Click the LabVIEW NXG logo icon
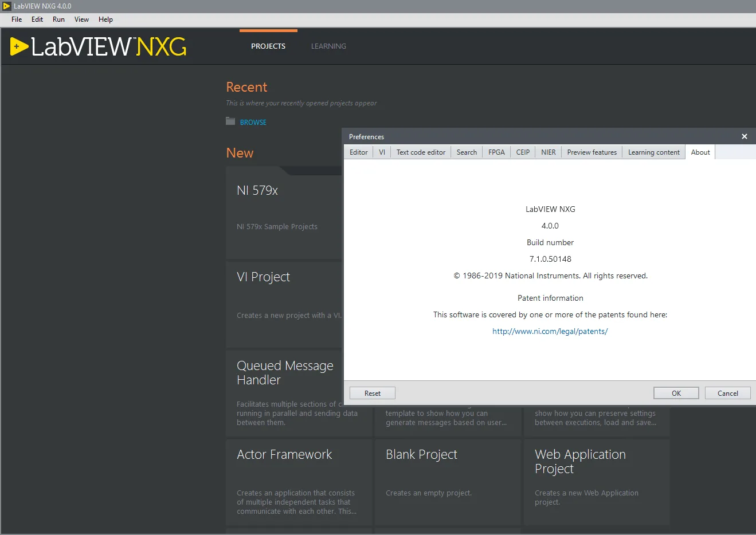The image size is (756, 535). [x=19, y=46]
